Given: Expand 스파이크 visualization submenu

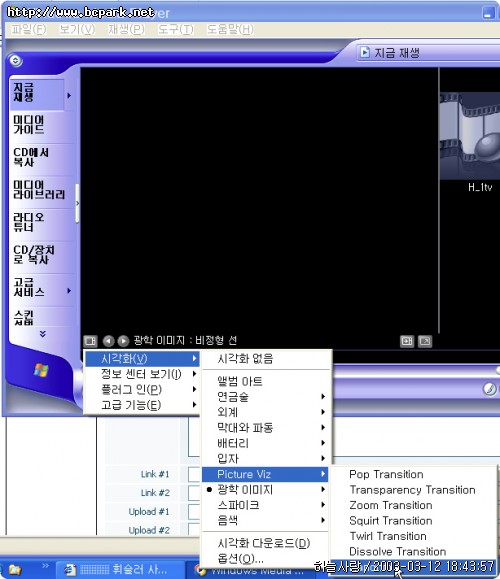Looking at the screenshot, I should click(x=266, y=505).
